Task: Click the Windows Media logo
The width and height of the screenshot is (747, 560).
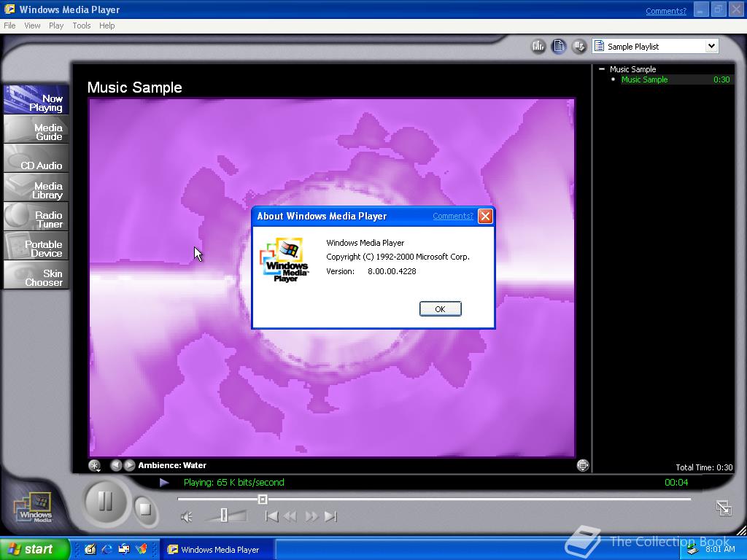Action: coord(34,507)
